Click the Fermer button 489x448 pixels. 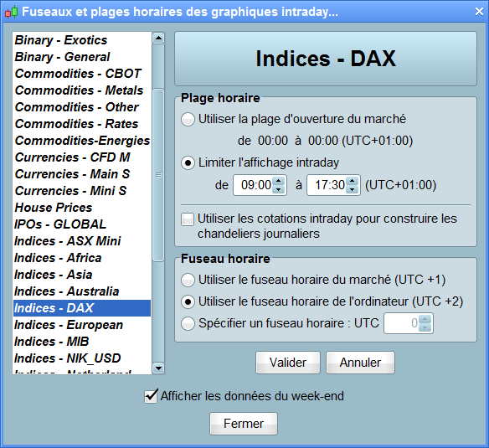click(244, 424)
